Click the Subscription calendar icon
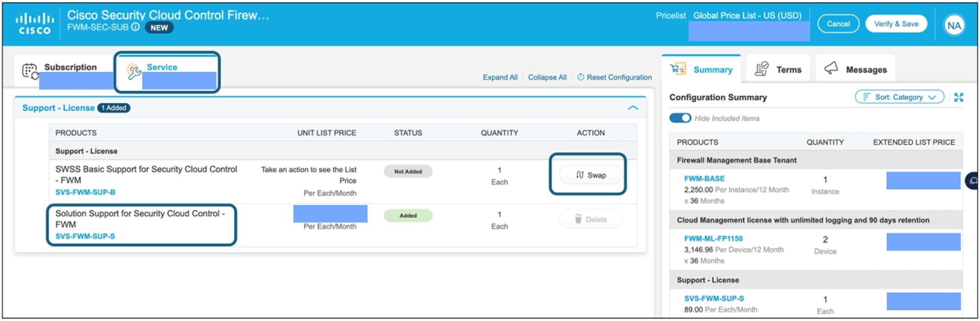Screen dimensions: 980x321 click(30, 71)
